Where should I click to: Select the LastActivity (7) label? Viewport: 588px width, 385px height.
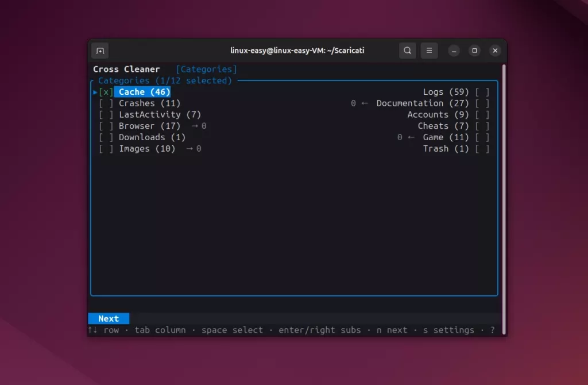[x=160, y=114]
